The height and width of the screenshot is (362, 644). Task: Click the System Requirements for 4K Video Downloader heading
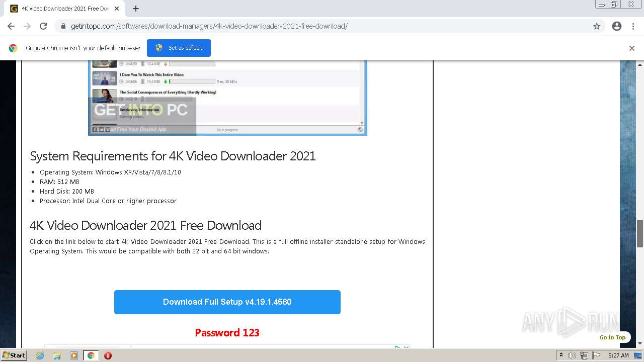pos(173,156)
